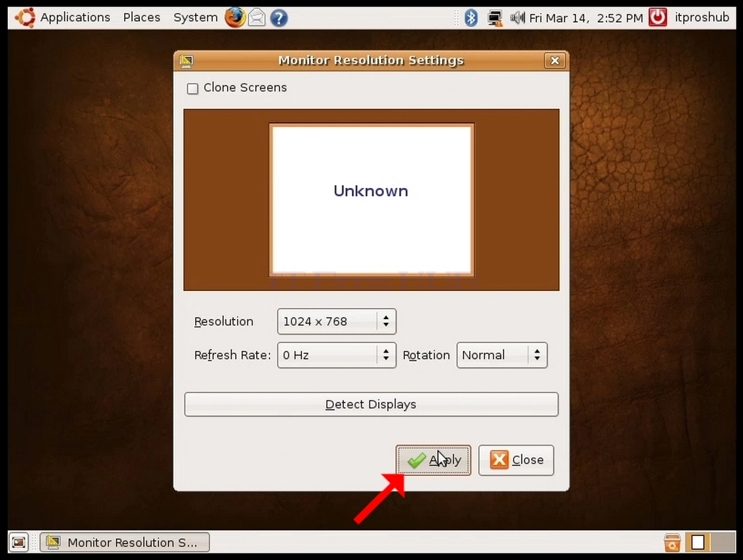Open the Resolution 1024 x 768 dropdown
This screenshot has height=560, width=743.
(337, 321)
